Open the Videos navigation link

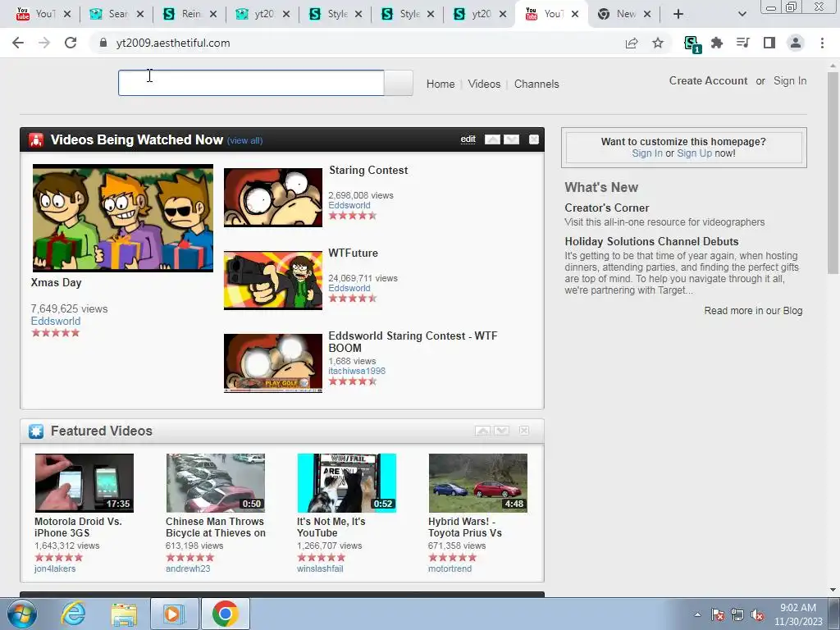pos(484,84)
